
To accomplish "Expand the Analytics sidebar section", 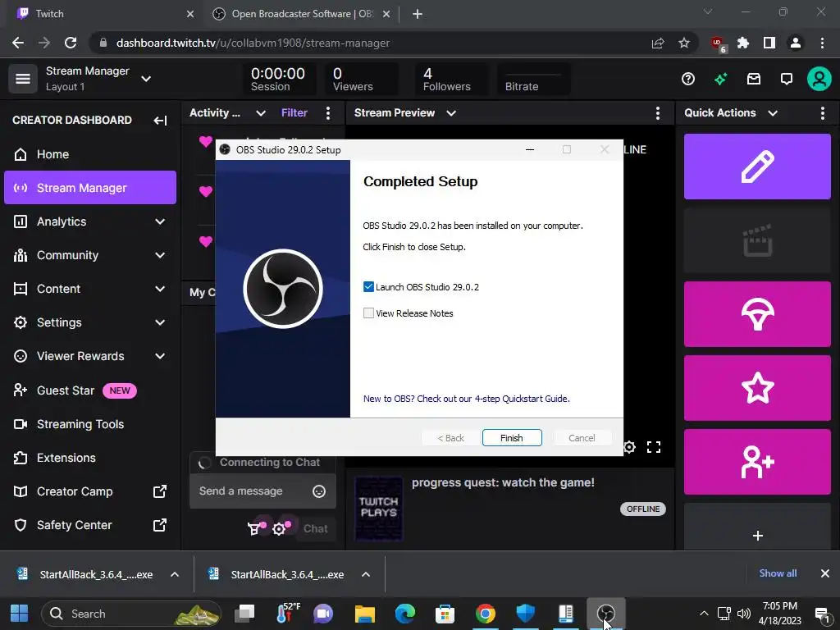I will coord(160,221).
